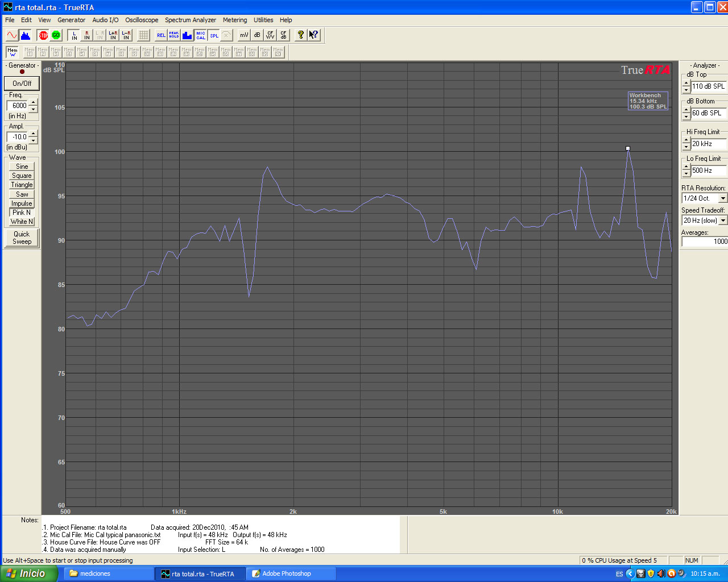Click the Lo Freq Limit 500 Hz field
Screen dimensions: 728x582
709,171
